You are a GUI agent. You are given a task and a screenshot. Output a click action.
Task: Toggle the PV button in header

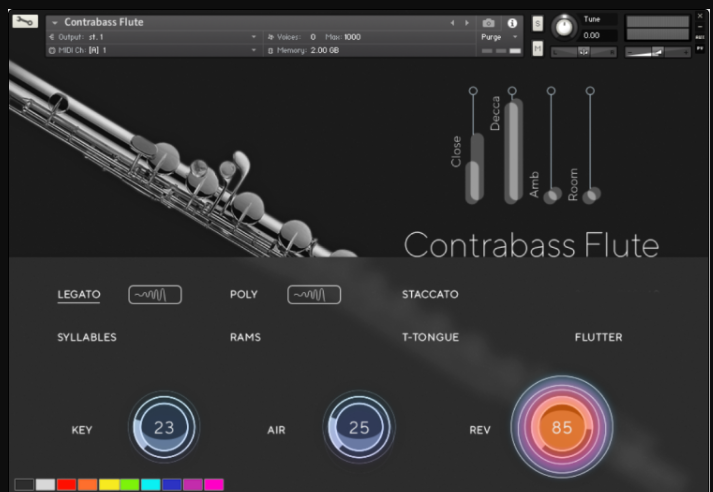[700, 48]
